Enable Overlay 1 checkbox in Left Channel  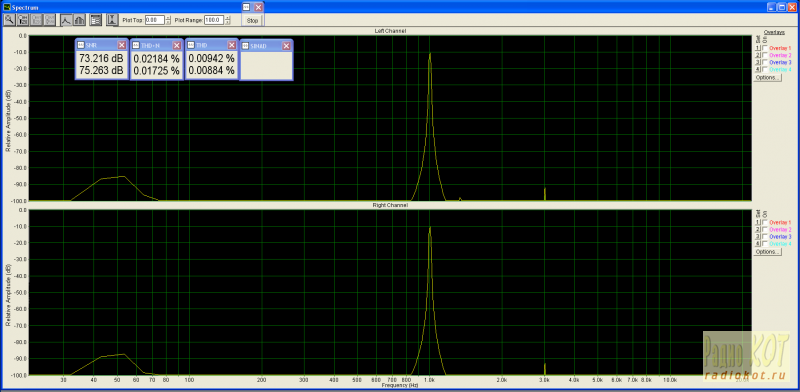[765, 47]
